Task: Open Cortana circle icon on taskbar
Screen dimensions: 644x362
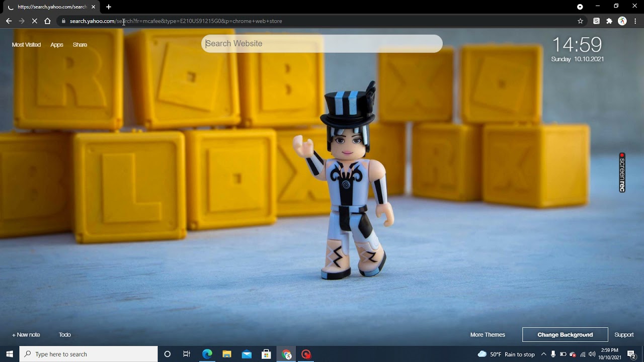Action: pos(168,354)
